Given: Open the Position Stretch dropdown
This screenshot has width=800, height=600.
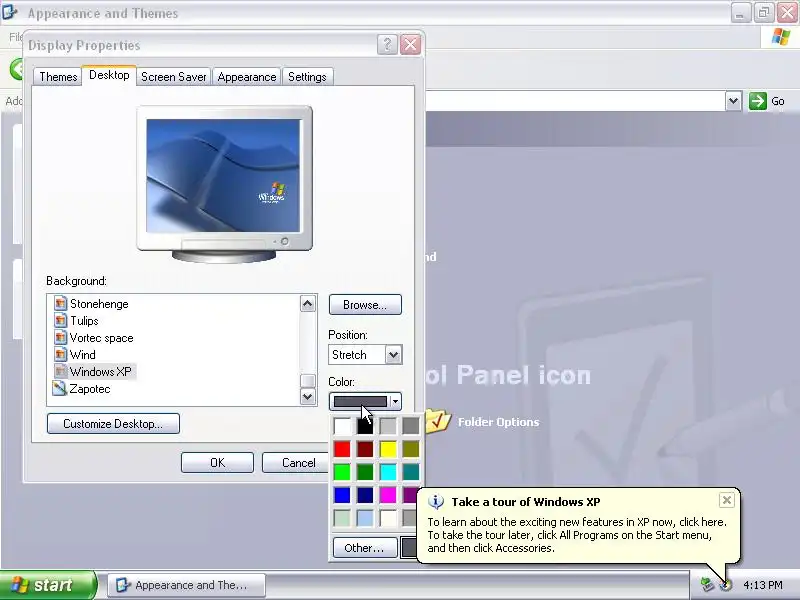Looking at the screenshot, I should pyautogui.click(x=393, y=355).
